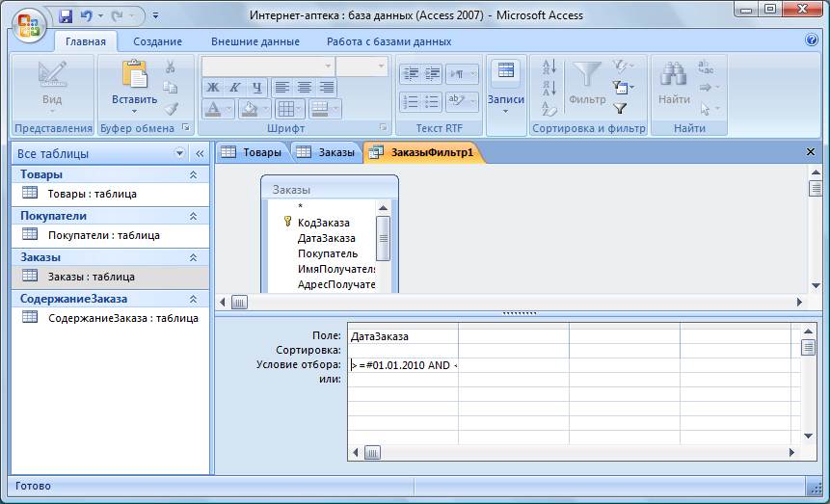The height and width of the screenshot is (504, 830).
Task: Select the bulleted list icon
Action: pos(433,101)
